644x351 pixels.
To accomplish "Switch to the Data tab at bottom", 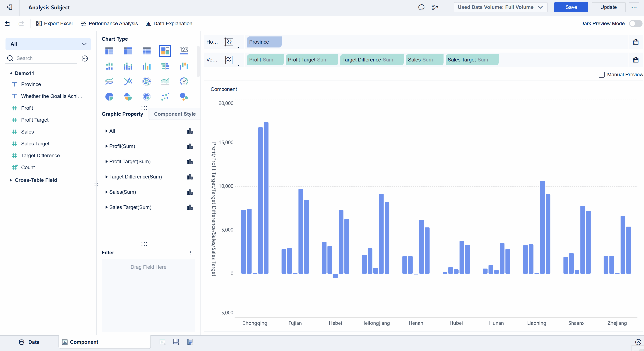I will point(29,342).
